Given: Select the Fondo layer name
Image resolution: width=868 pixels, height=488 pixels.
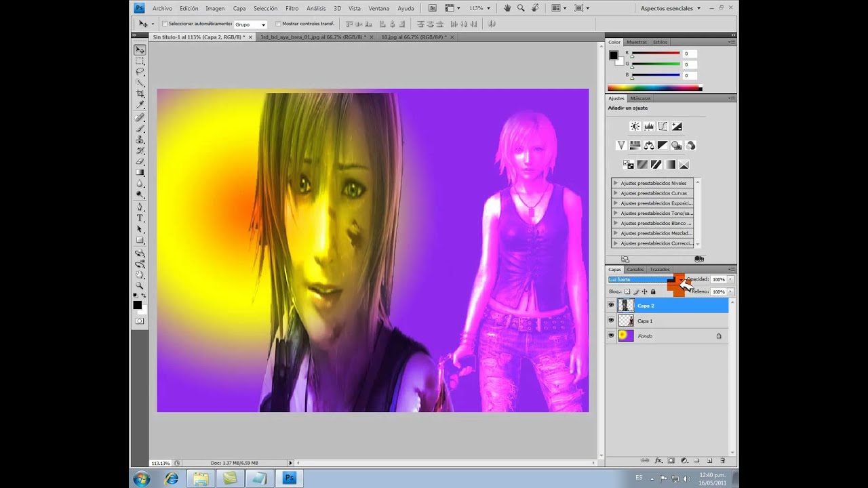Looking at the screenshot, I should point(645,335).
